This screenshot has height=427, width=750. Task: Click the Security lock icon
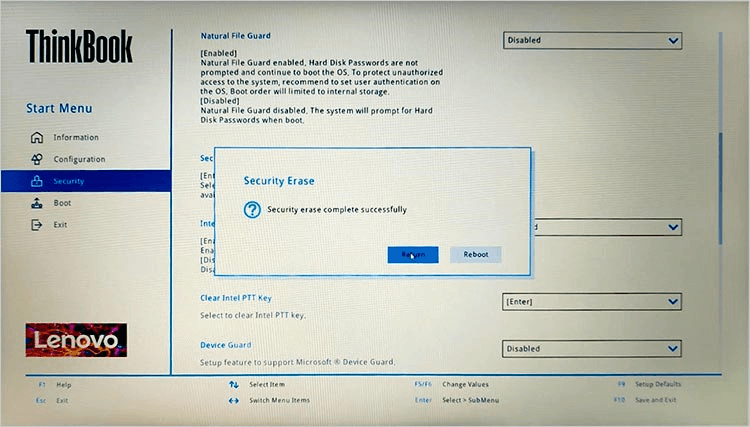(x=37, y=181)
